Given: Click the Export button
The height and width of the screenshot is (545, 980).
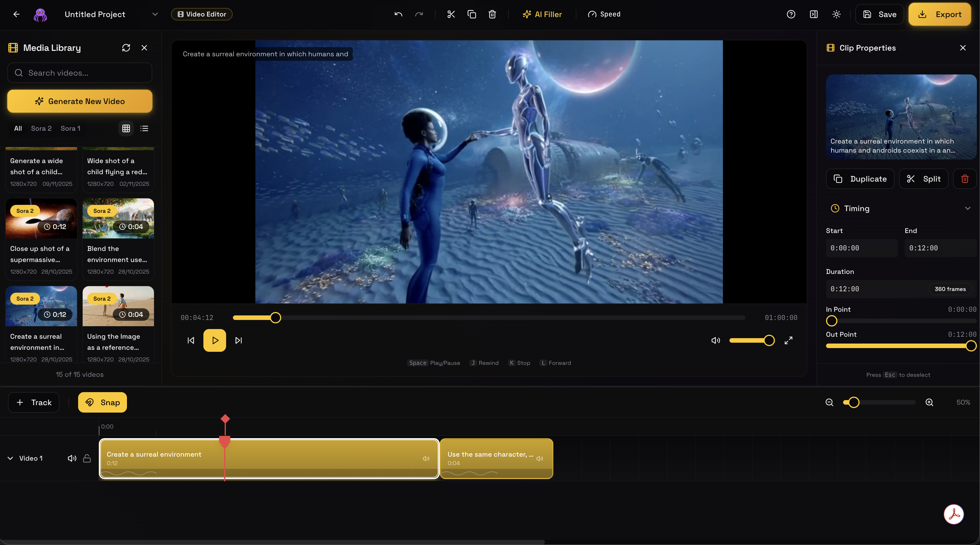Looking at the screenshot, I should (940, 14).
